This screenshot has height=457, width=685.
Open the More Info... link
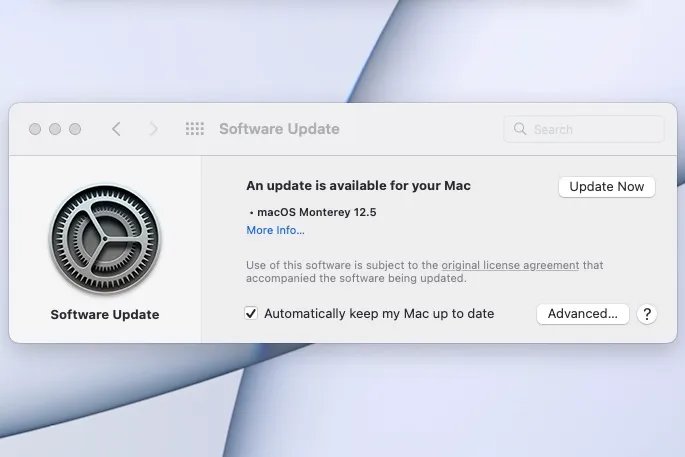coord(275,230)
